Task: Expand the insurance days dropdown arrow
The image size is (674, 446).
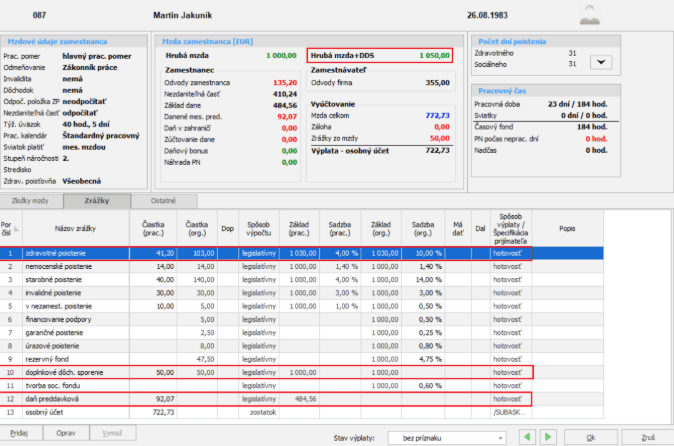Action: (601, 62)
